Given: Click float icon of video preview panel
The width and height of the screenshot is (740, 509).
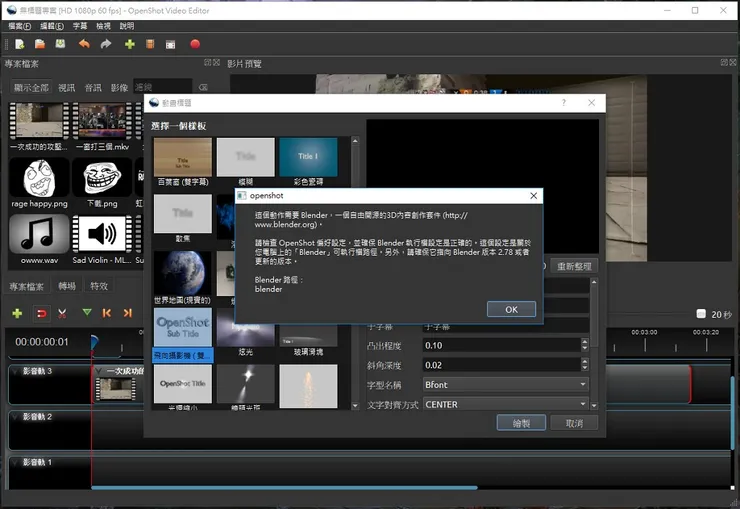Looking at the screenshot, I should [x=724, y=62].
